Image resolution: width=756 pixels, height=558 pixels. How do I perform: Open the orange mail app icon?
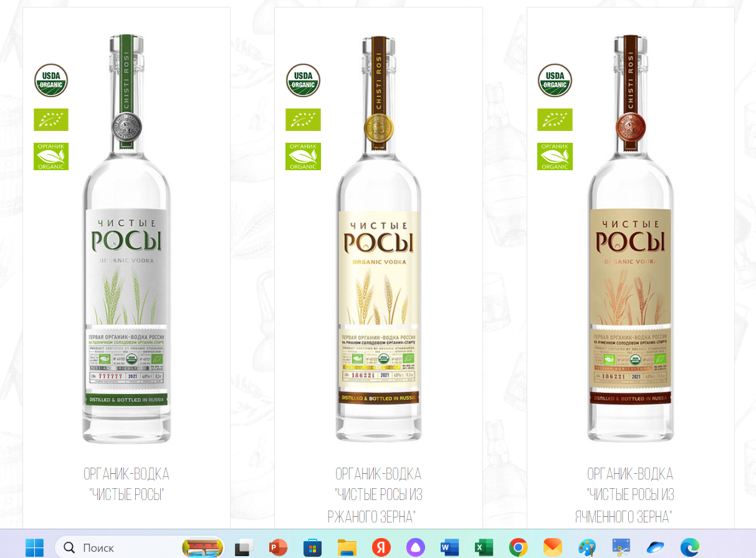tap(552, 547)
